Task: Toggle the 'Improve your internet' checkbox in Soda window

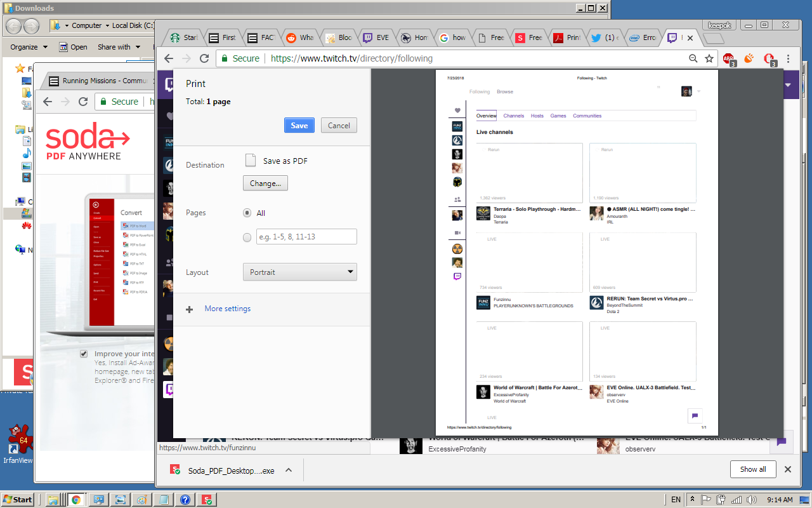Action: (x=84, y=354)
